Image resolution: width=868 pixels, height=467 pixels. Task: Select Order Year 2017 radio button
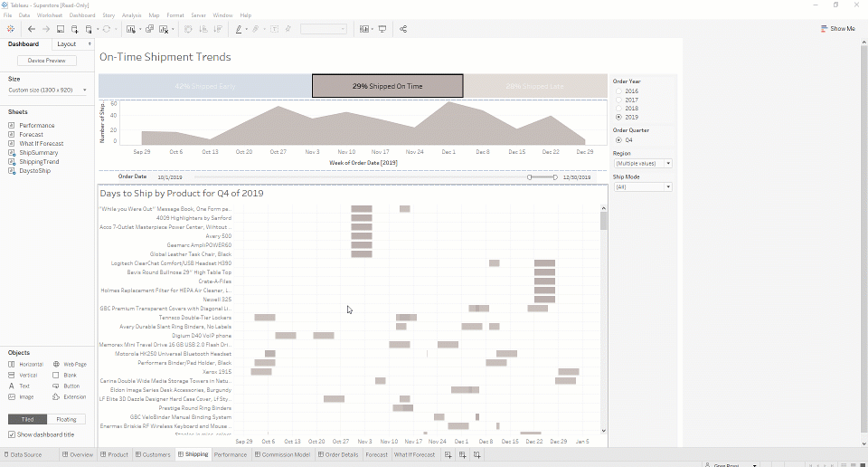pyautogui.click(x=618, y=100)
